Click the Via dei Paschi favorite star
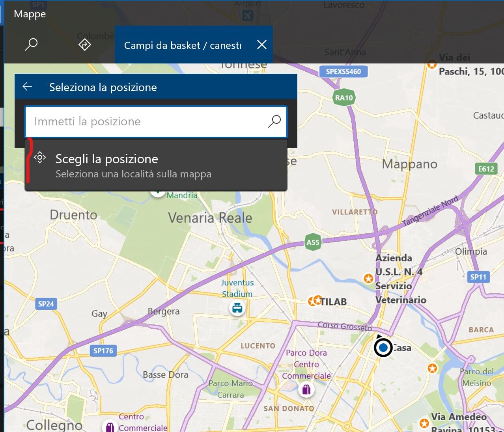 [x=432, y=64]
